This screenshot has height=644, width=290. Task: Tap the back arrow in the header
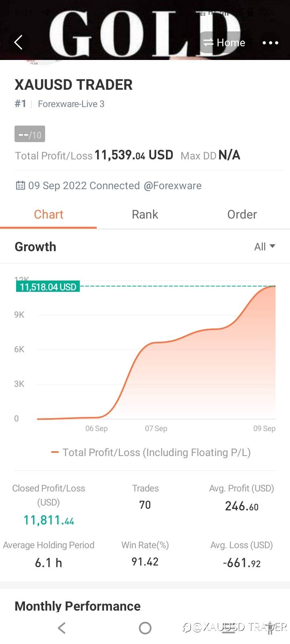(x=19, y=42)
